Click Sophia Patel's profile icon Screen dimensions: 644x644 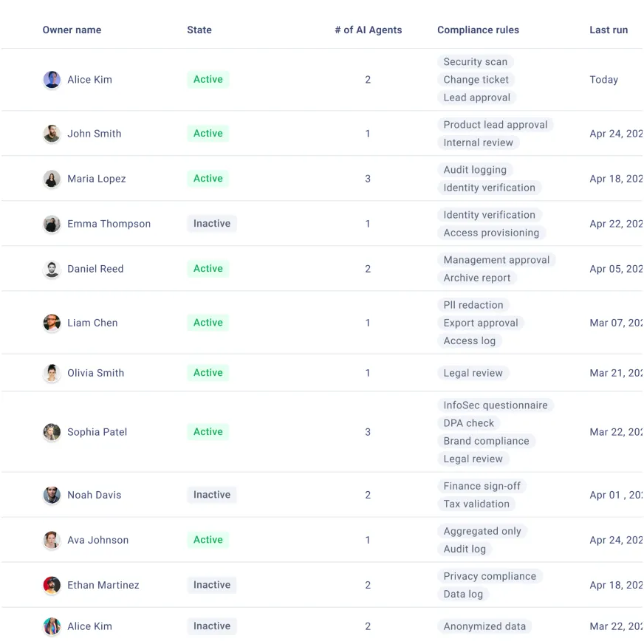[x=52, y=431]
